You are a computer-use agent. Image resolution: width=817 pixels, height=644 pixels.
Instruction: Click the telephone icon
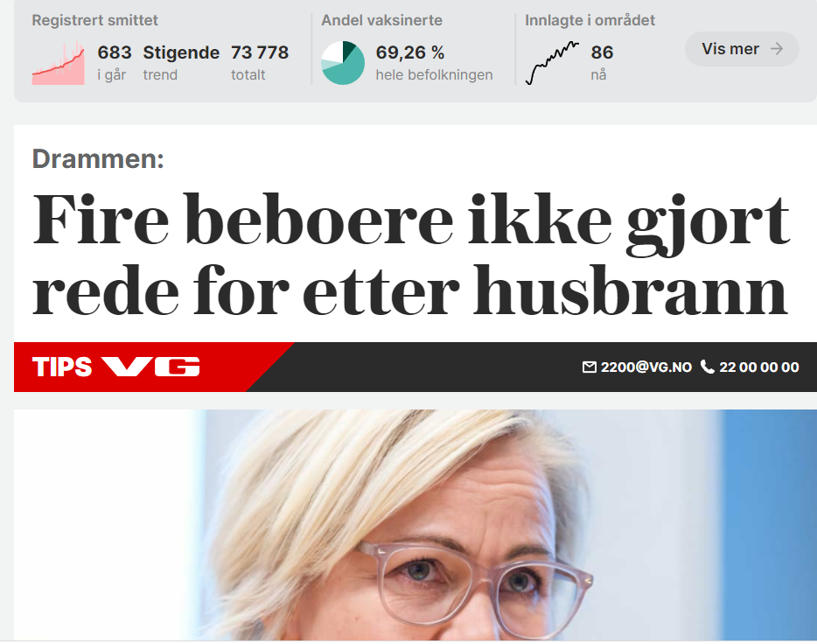[x=707, y=367]
